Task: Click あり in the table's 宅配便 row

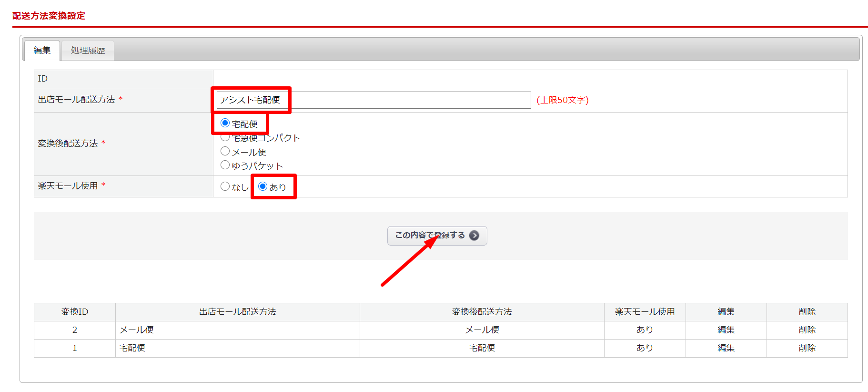Action: click(x=645, y=348)
